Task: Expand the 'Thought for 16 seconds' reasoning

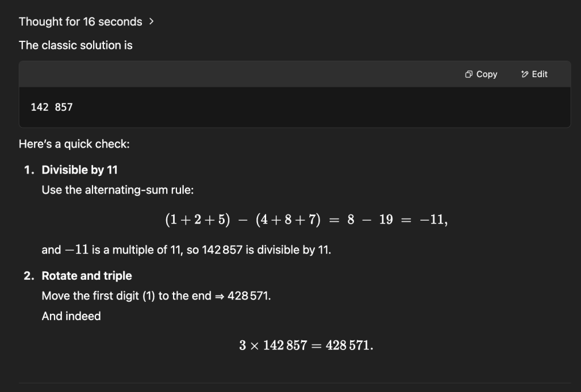Action: 86,22
